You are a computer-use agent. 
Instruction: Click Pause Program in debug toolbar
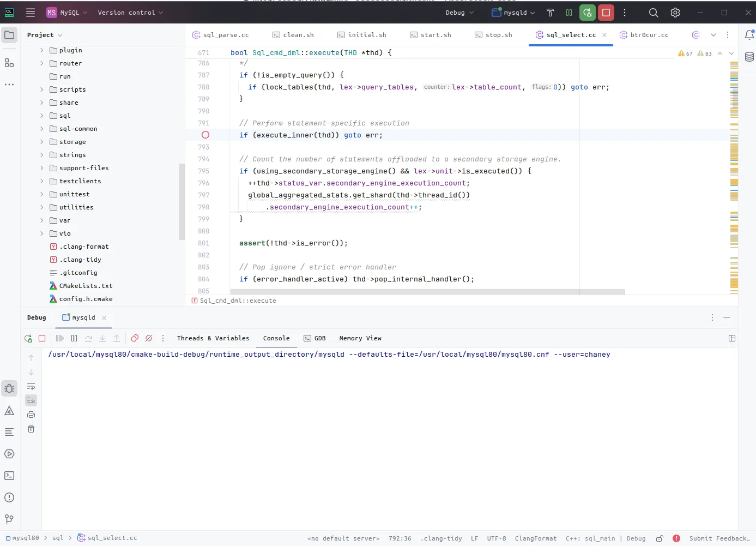[74, 338]
